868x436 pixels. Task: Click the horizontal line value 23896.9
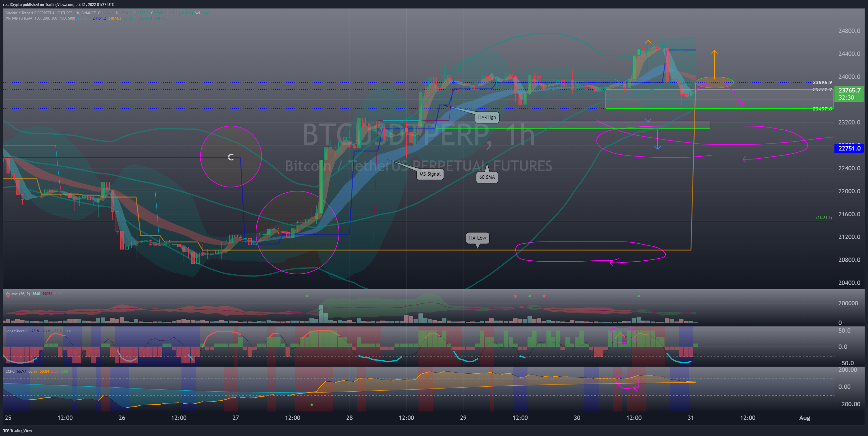click(822, 83)
